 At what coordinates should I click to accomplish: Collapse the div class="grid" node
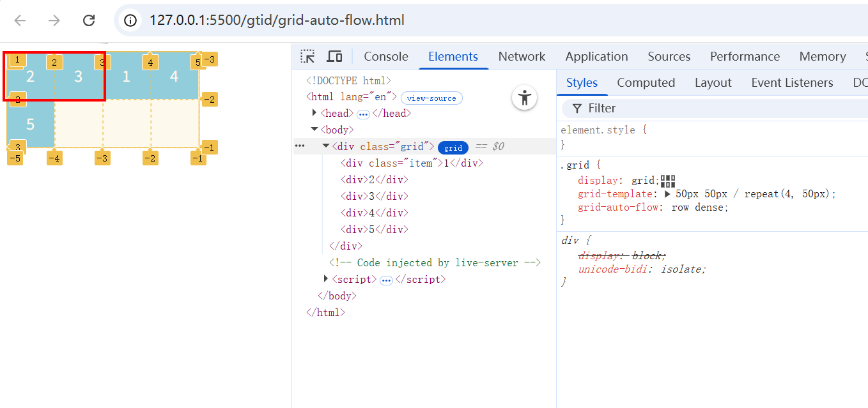click(326, 146)
